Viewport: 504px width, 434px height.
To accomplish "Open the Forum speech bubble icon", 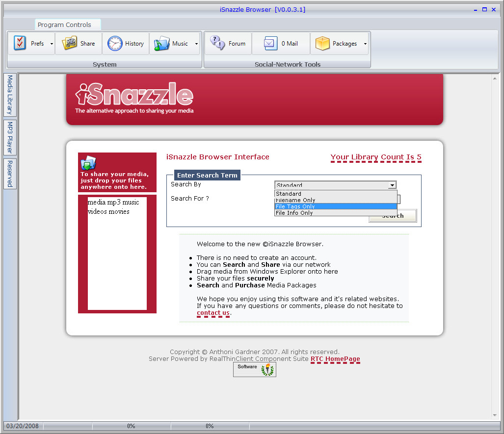I will pos(217,43).
